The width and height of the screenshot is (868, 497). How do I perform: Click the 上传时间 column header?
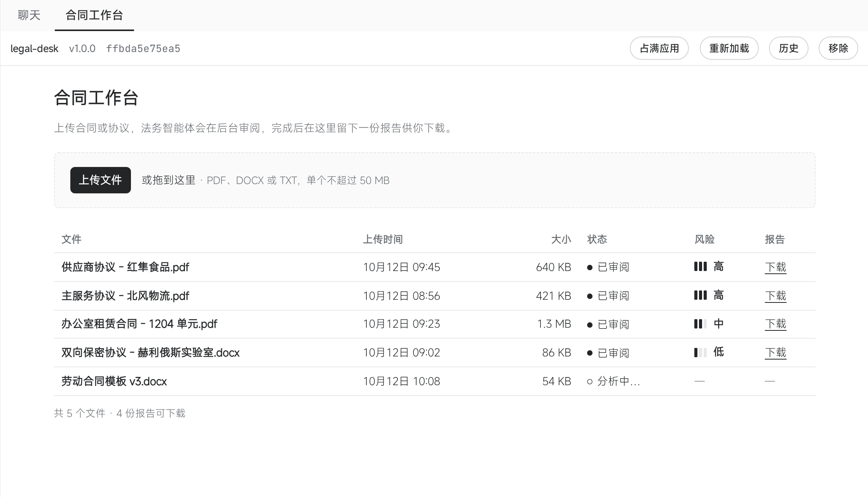coord(383,239)
